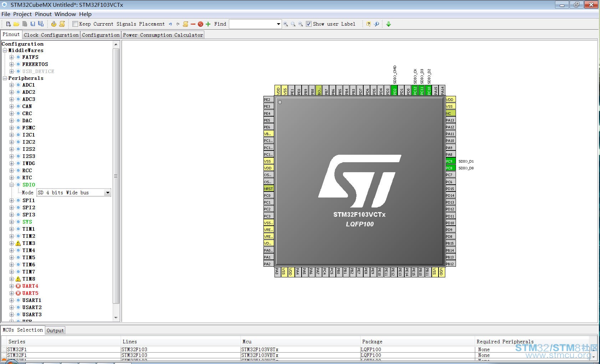Expand the FATFS tree node
The width and height of the screenshot is (600, 364).
tap(12, 57)
